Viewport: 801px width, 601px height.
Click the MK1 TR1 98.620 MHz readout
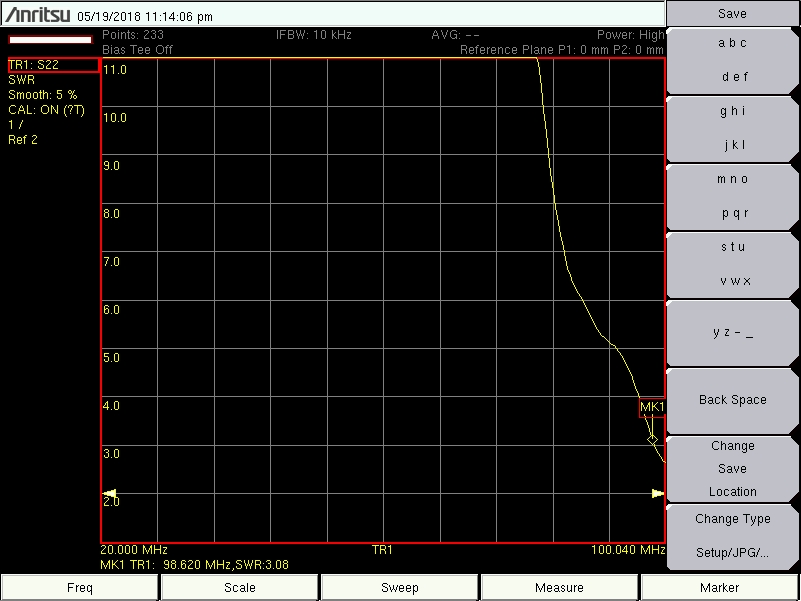[x=195, y=565]
